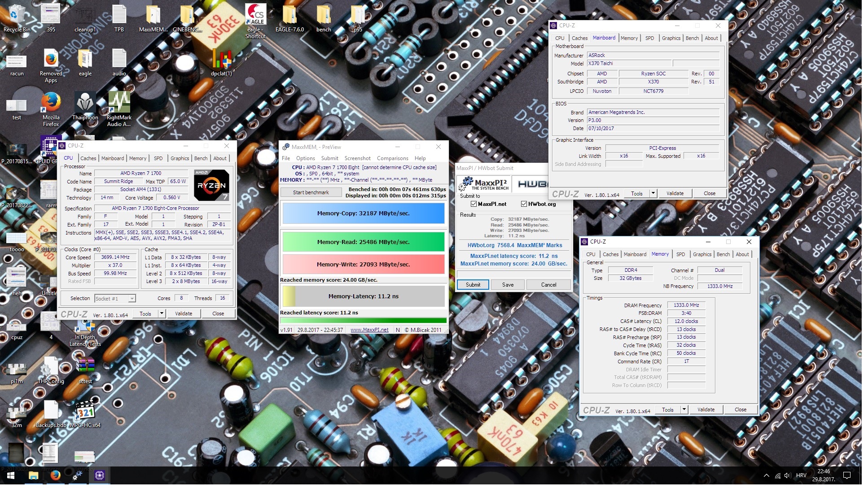
Task: Click Validate in CPU-Z Memory window
Action: (706, 410)
